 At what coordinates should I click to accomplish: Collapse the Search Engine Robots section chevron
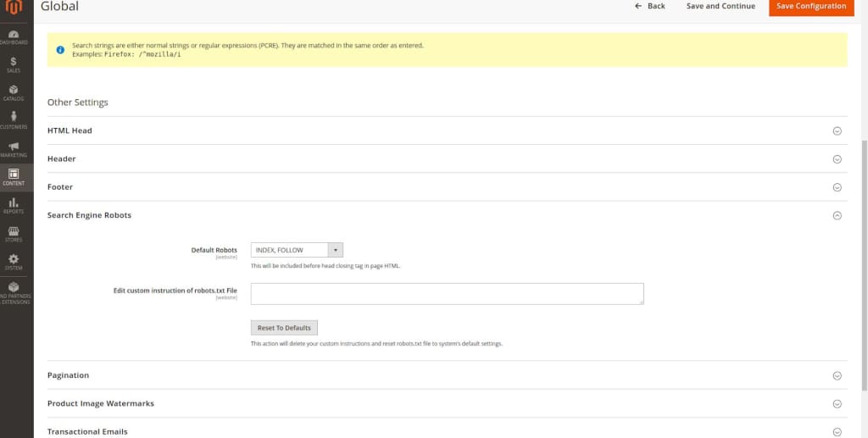point(837,216)
